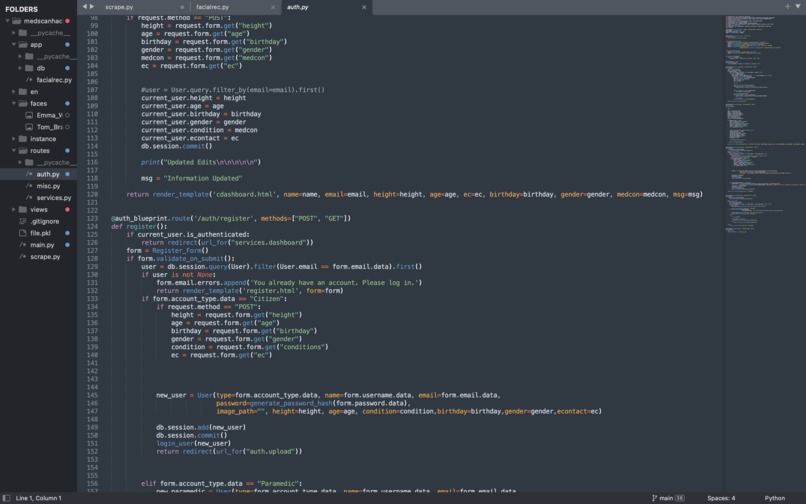Click the en folder icon
This screenshot has width=806, height=504.
click(x=23, y=92)
